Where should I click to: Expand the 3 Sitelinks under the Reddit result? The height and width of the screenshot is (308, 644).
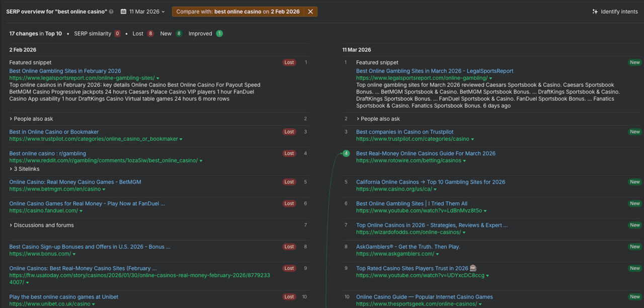25,169
